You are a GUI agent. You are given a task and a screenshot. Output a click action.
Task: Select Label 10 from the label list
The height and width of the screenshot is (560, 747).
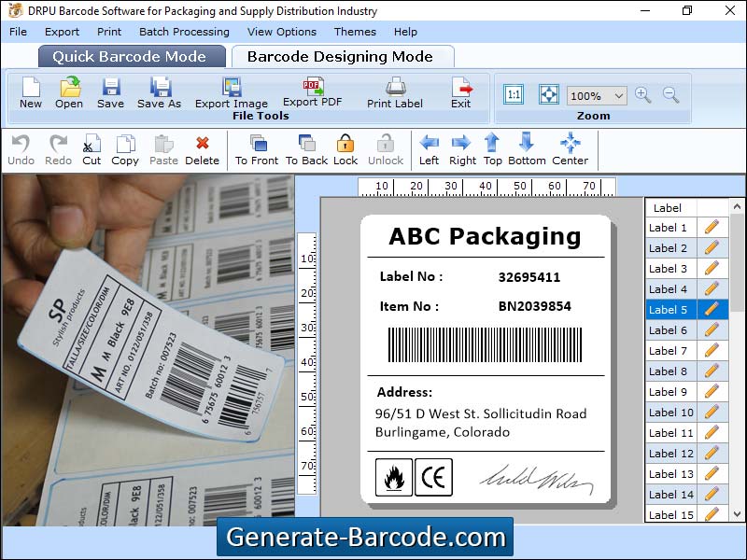point(671,412)
